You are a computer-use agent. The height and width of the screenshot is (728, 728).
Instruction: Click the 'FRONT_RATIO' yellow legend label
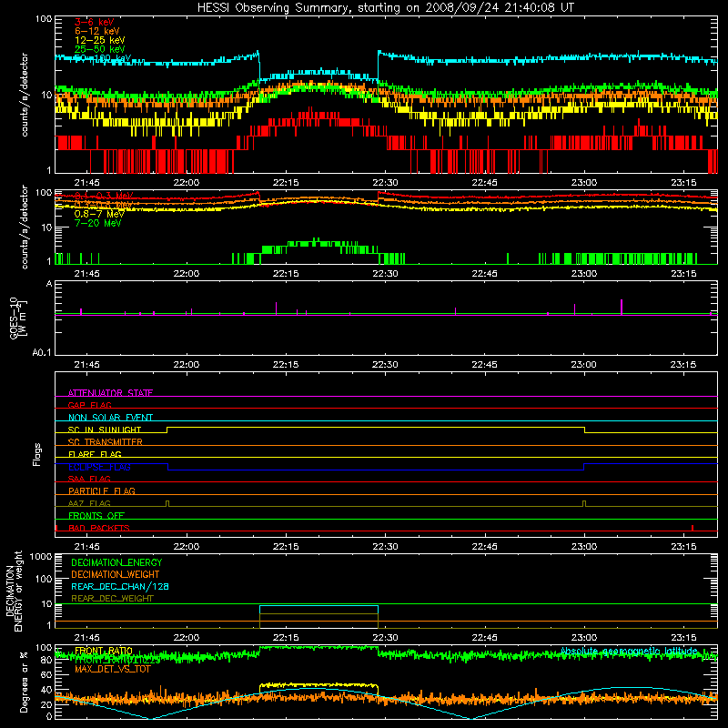[x=104, y=651]
